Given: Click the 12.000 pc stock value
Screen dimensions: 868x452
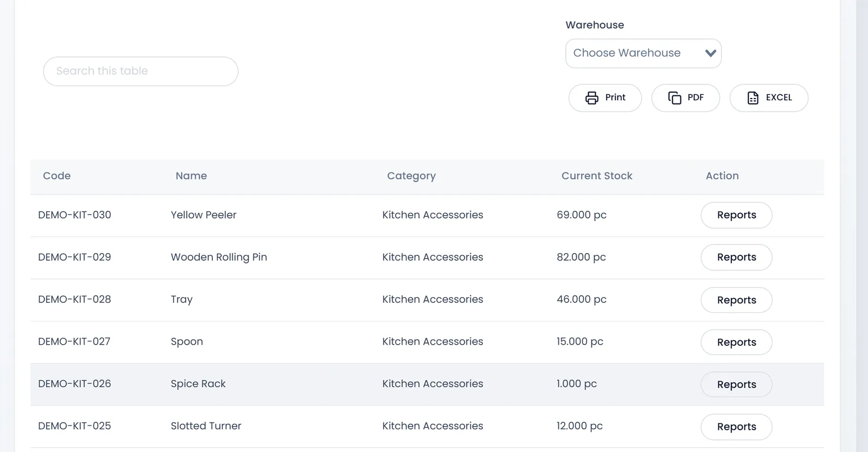Looking at the screenshot, I should click(579, 426).
